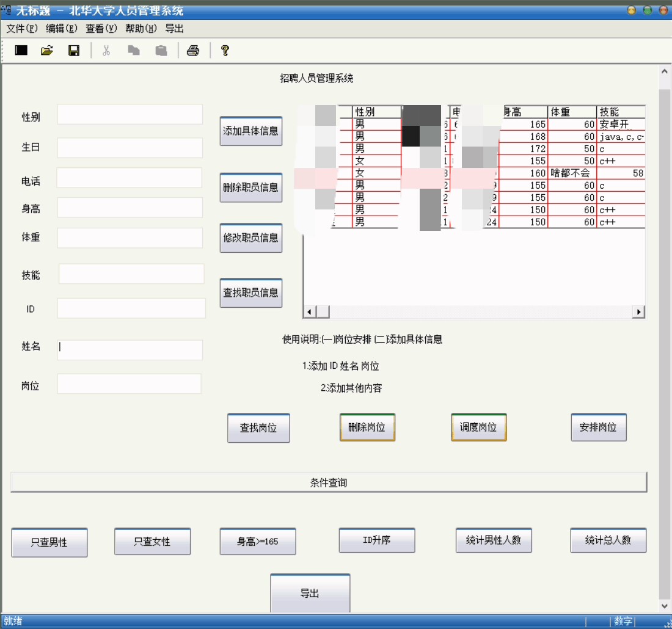Viewport: 672px width, 629px height.
Task: Click the Paste toolbar icon
Action: coord(160,51)
